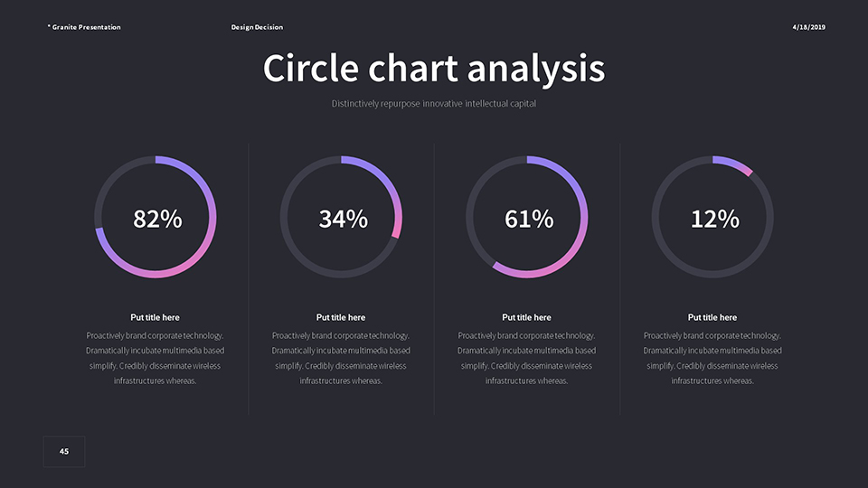This screenshot has width=868, height=488.
Task: Click the description paragraph below 82% chart
Action: click(x=156, y=358)
